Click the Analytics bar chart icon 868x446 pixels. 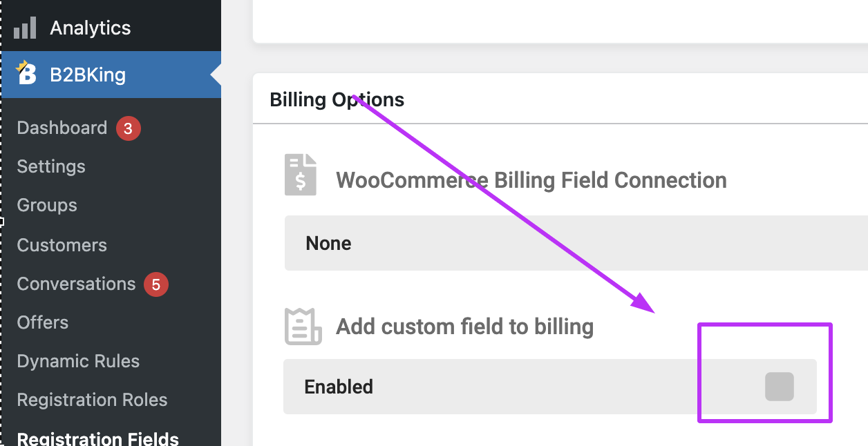25,28
